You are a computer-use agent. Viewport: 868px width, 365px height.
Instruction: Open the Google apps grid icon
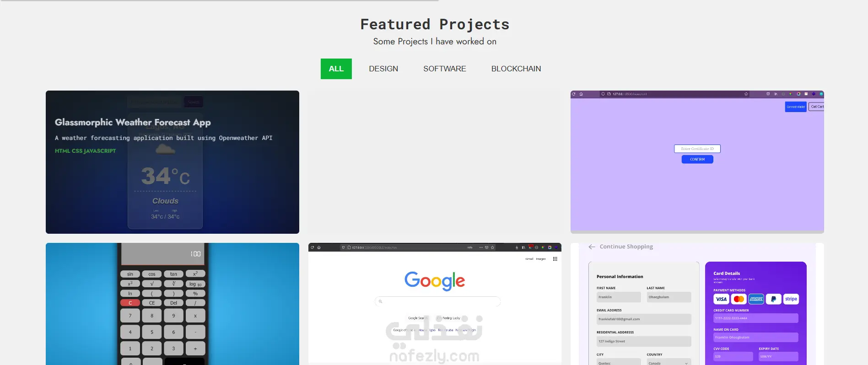point(555,259)
